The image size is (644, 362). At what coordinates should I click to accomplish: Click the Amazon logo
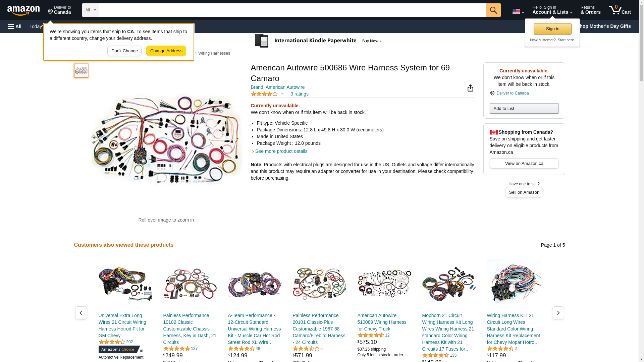tap(23, 11)
